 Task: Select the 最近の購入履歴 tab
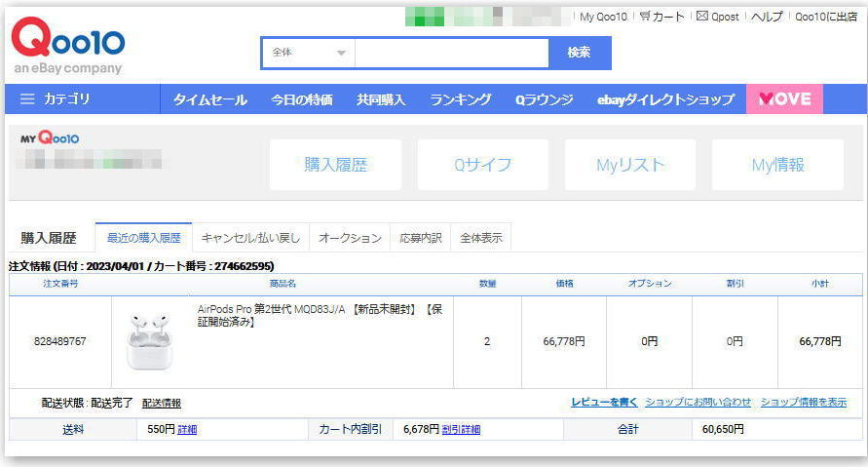point(144,238)
